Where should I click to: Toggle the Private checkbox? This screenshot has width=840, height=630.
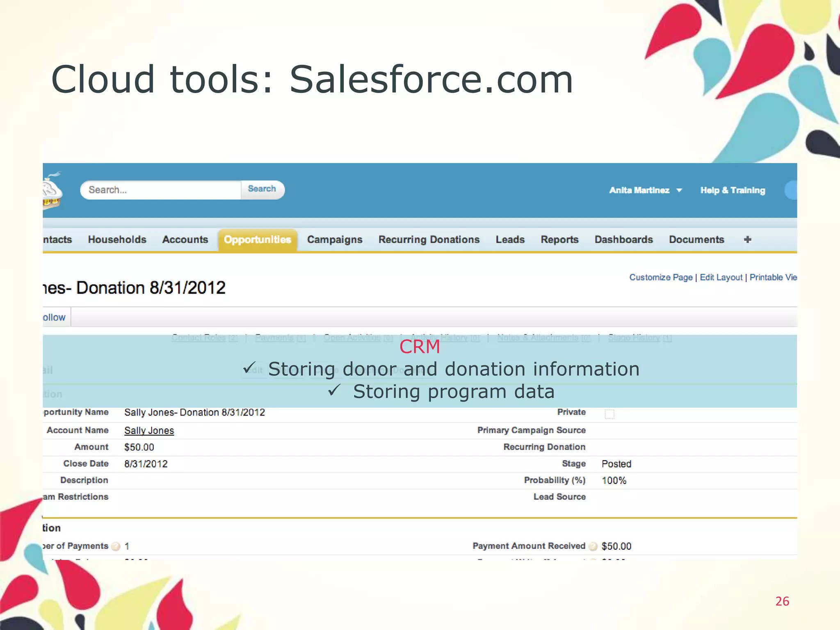609,414
